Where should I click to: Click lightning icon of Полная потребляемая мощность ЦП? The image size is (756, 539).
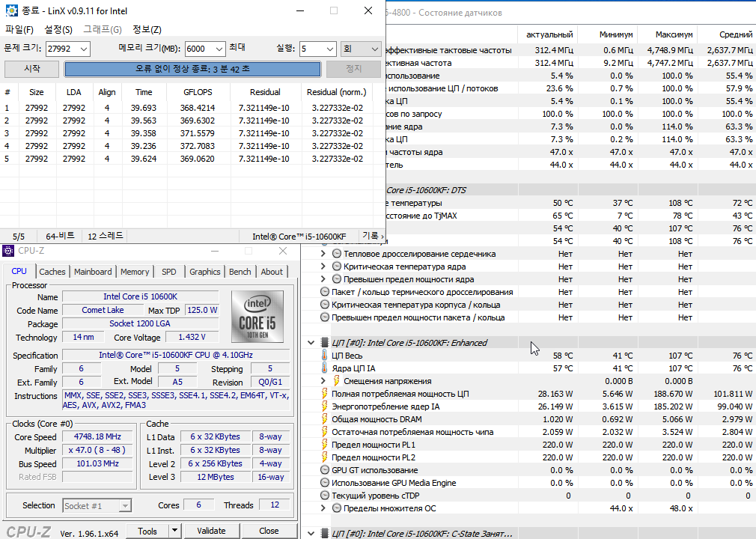pyautogui.click(x=325, y=394)
